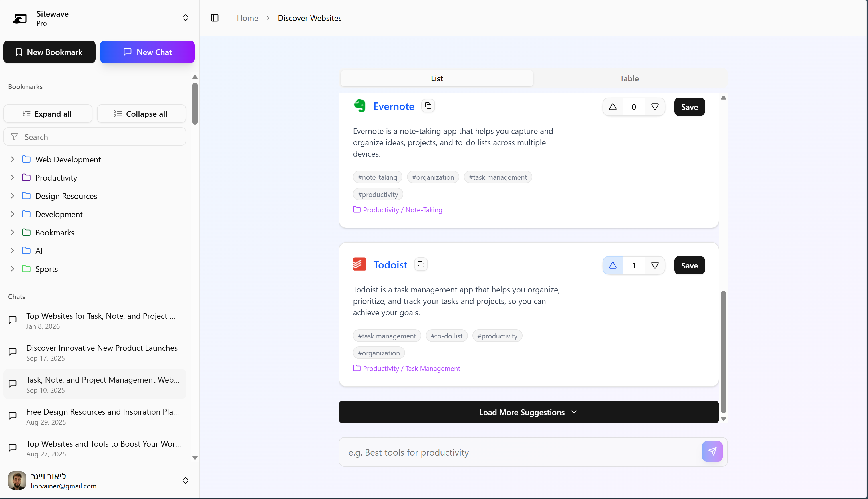
Task: Click the Evernote elephant logo
Action: coord(360,106)
